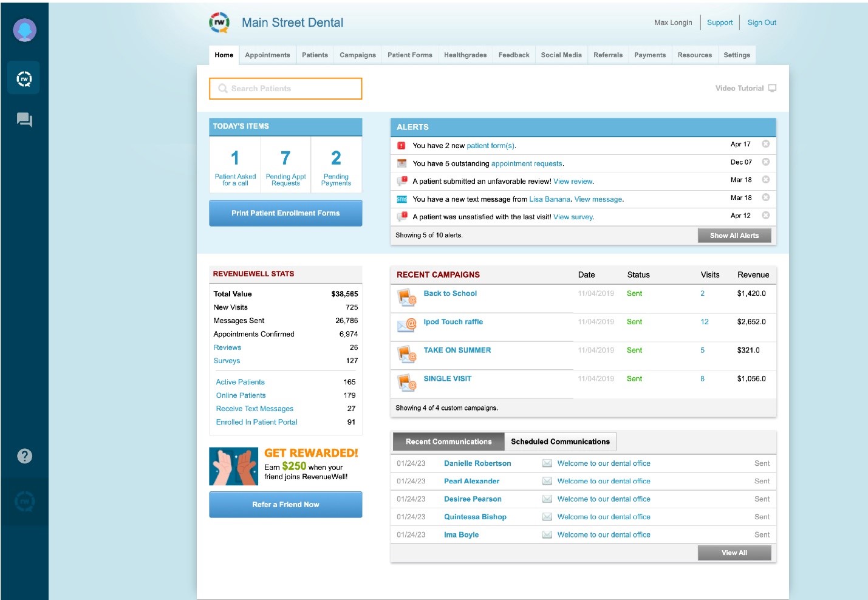Open the Settings tab

pyautogui.click(x=737, y=55)
